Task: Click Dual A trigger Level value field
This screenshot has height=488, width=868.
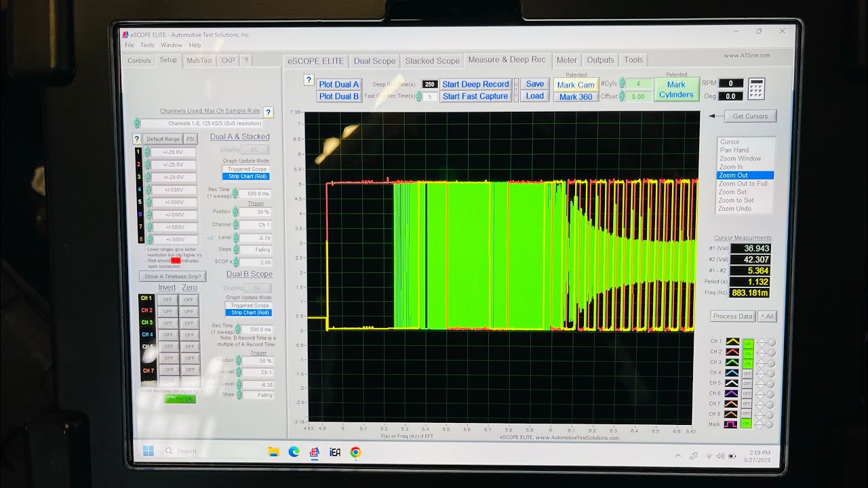Action: (256, 238)
